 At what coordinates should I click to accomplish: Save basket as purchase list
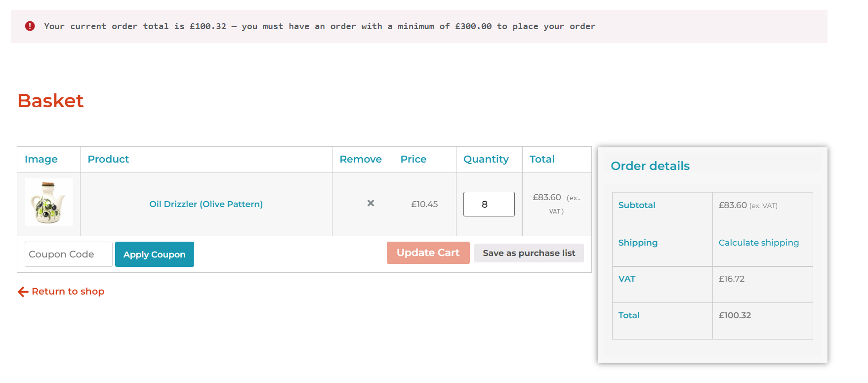(529, 253)
